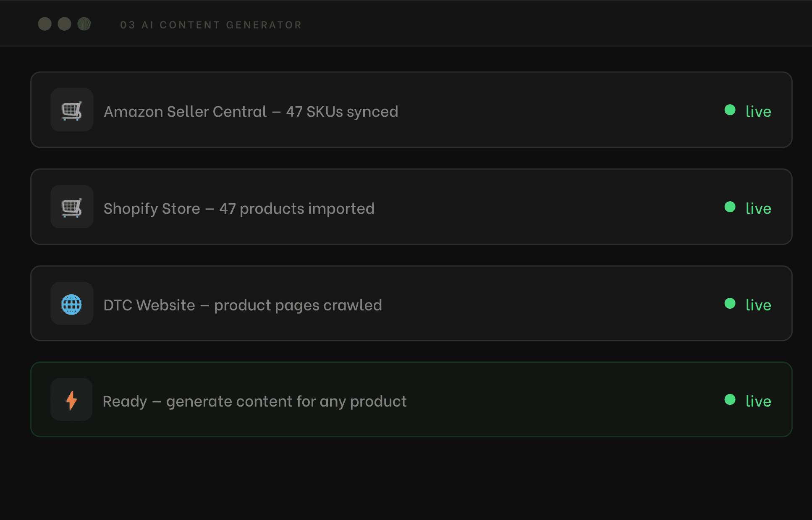
Task: Click the live label in Amazon Seller Central row
Action: tap(758, 111)
